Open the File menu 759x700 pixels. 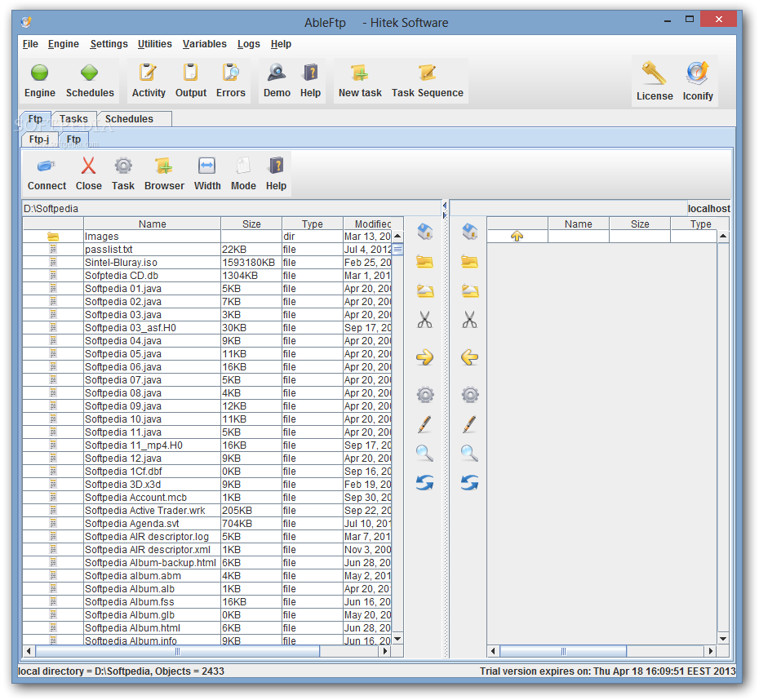[x=30, y=44]
